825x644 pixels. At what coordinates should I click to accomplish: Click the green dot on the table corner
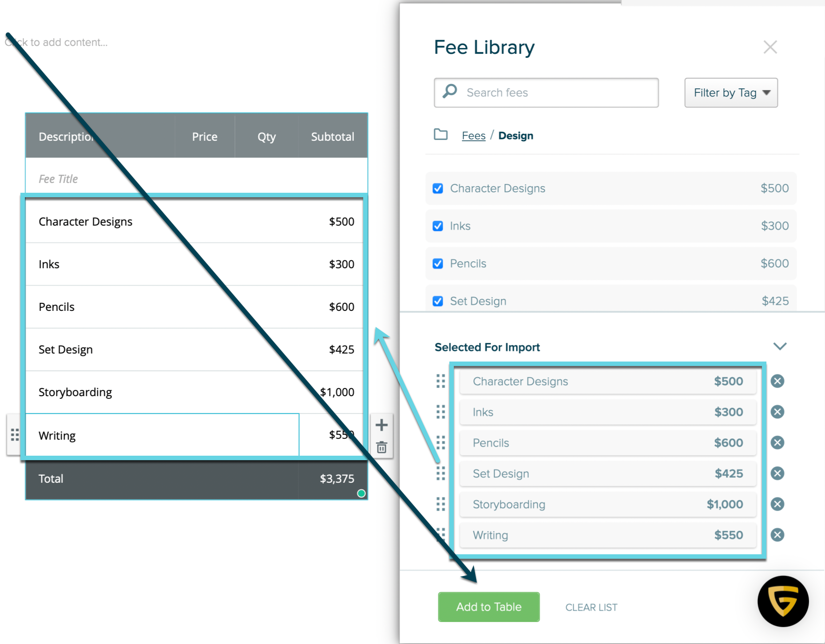[361, 493]
